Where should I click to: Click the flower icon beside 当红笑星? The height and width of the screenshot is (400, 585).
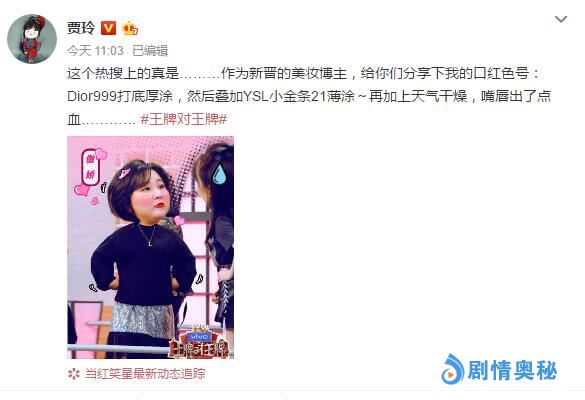tap(73, 374)
